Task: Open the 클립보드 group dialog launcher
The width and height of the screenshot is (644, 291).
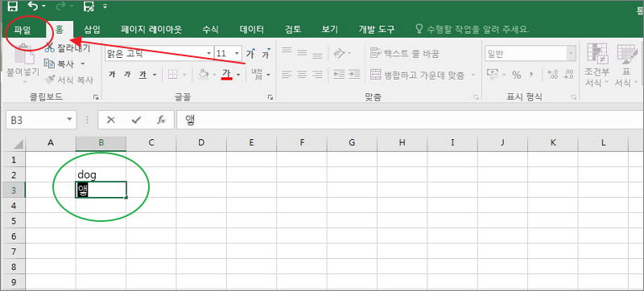Action: tap(96, 97)
